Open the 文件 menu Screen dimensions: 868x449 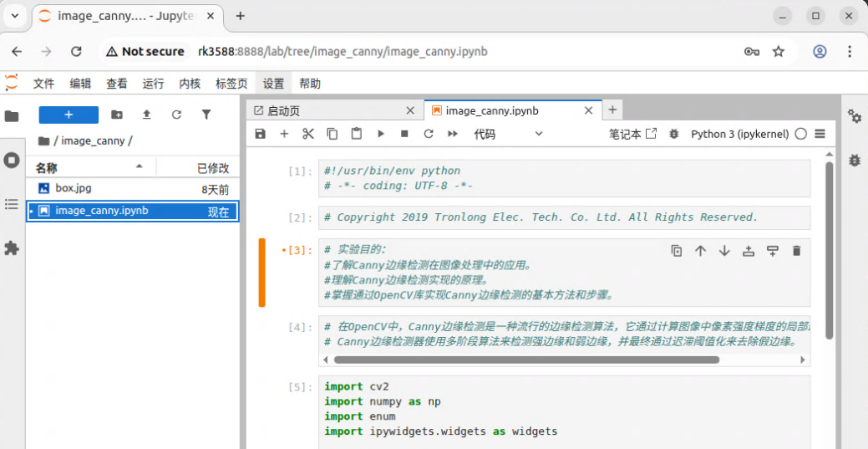[43, 84]
